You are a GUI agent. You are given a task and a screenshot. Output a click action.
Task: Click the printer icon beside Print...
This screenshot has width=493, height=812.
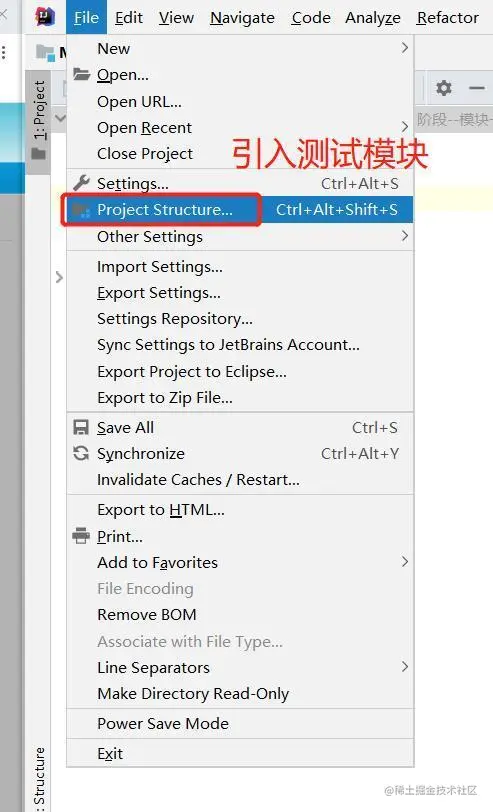pyautogui.click(x=81, y=535)
